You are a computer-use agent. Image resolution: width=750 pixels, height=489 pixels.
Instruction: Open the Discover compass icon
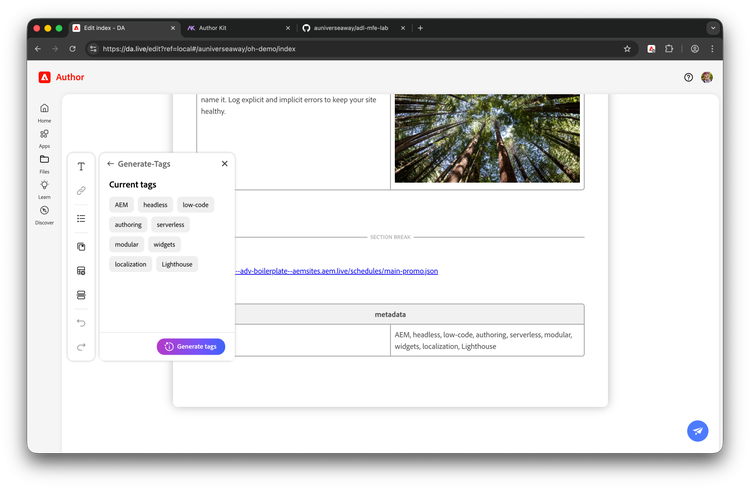tap(44, 211)
